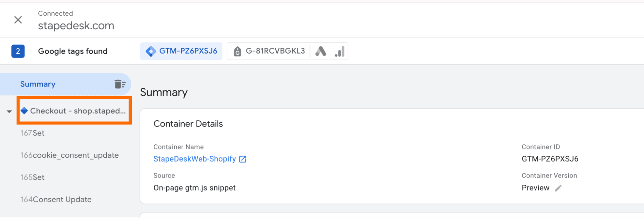The width and height of the screenshot is (644, 218).
Task: Switch to the Summary view
Action: coord(38,84)
